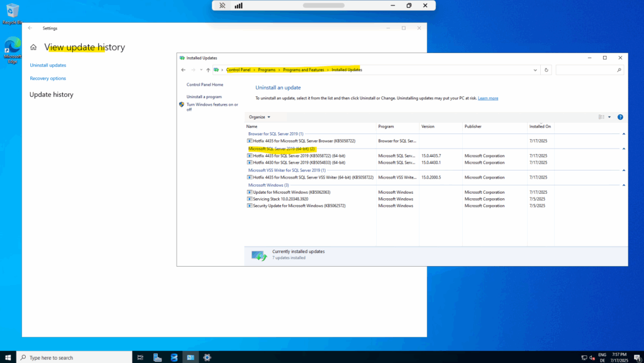Open the recent locations dropdown arrow

(201, 70)
